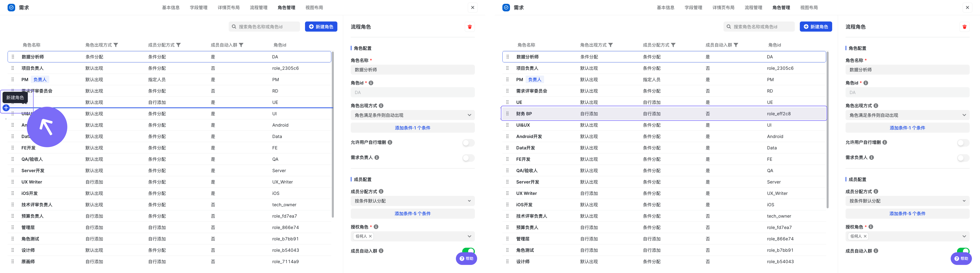This screenshot has width=980, height=273.
Task: Click role table scrollbar in right window
Action: pyautogui.click(x=827, y=130)
